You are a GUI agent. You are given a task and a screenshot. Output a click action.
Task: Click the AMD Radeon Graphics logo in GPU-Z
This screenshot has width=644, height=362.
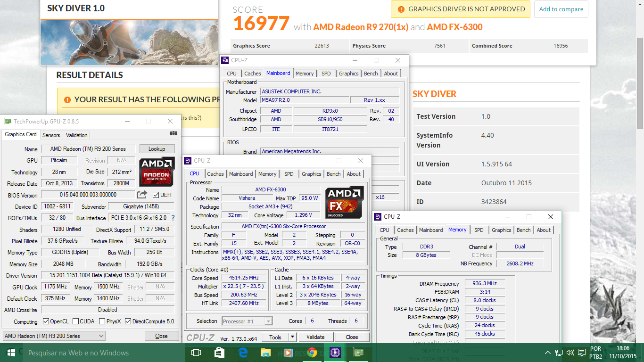tap(157, 171)
